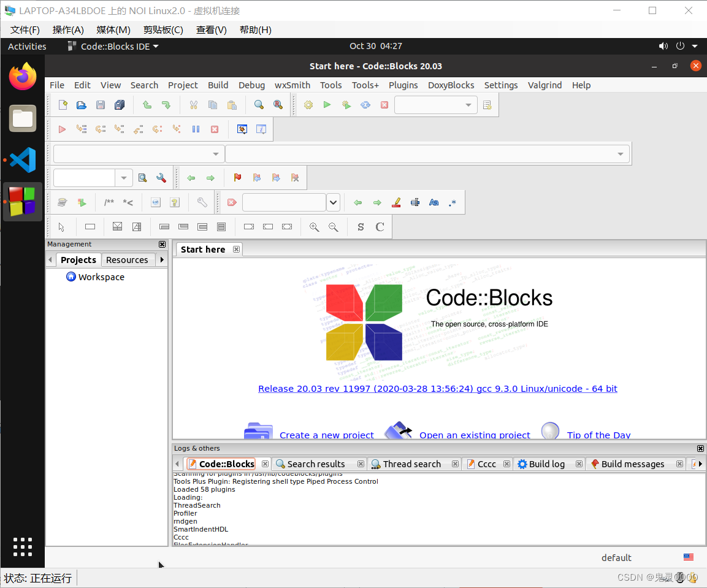Image resolution: width=707 pixels, height=588 pixels.
Task: Switch to the Build log tab
Action: pos(547,464)
